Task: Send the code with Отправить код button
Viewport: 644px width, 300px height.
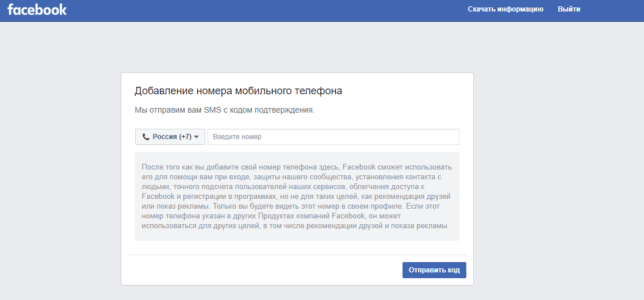Action: (x=434, y=270)
